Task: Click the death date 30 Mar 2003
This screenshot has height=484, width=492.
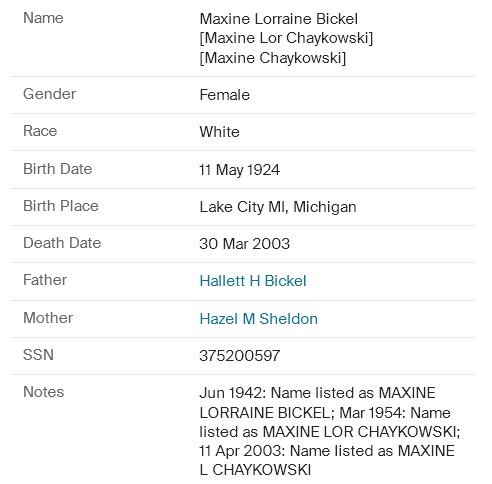Action: click(244, 244)
